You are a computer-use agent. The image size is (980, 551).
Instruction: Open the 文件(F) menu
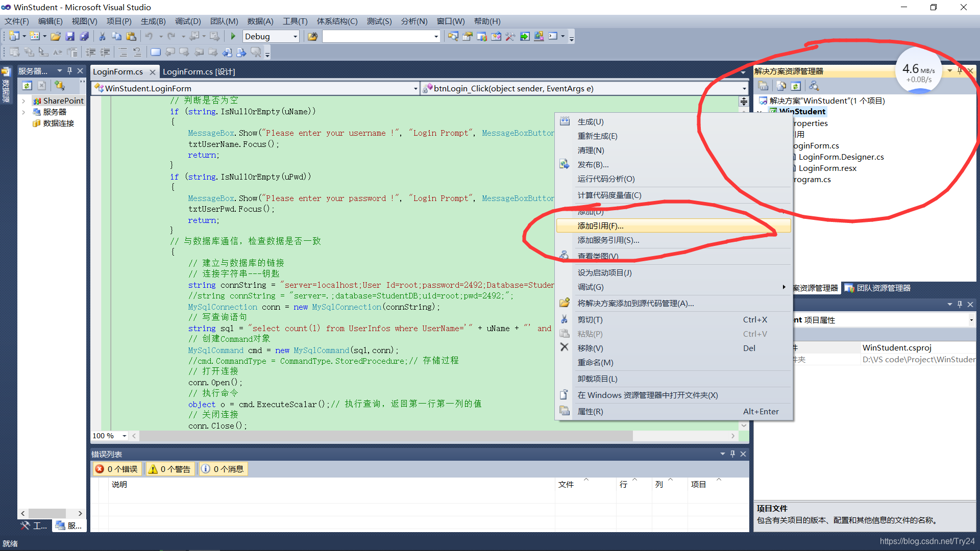(17, 21)
